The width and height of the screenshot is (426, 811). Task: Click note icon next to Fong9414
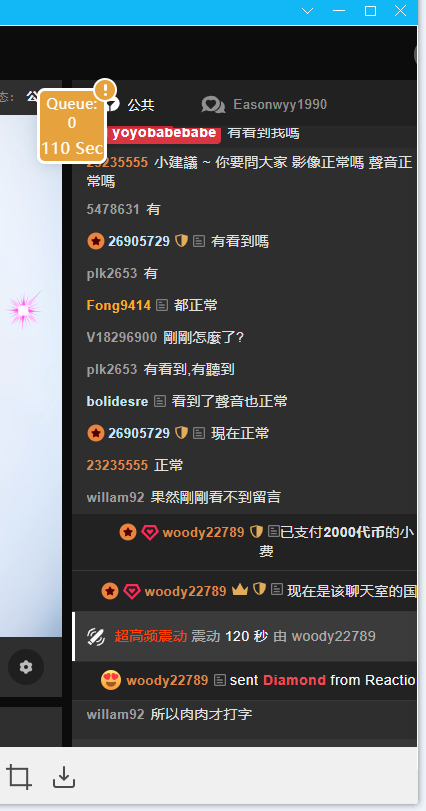click(x=162, y=305)
